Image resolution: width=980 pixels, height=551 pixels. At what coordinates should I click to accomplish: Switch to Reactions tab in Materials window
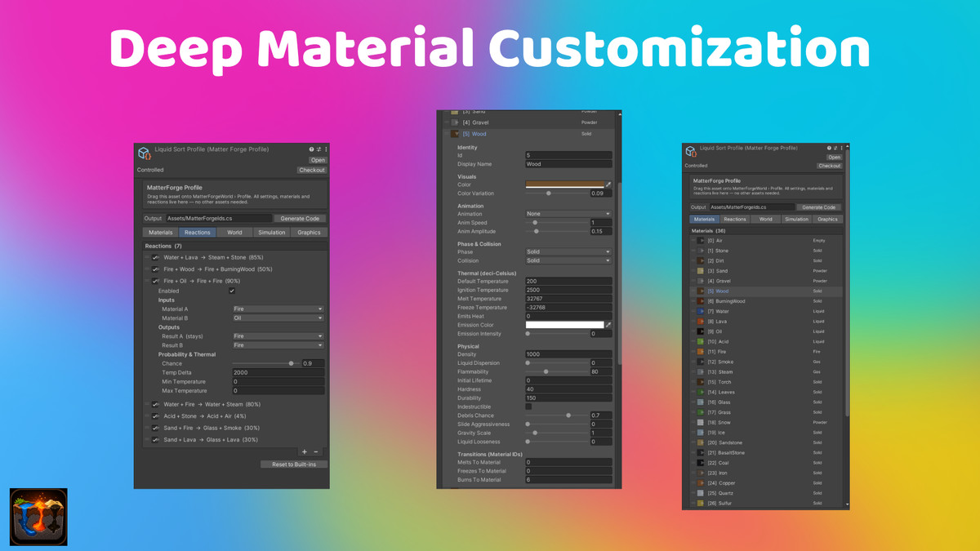pyautogui.click(x=735, y=219)
